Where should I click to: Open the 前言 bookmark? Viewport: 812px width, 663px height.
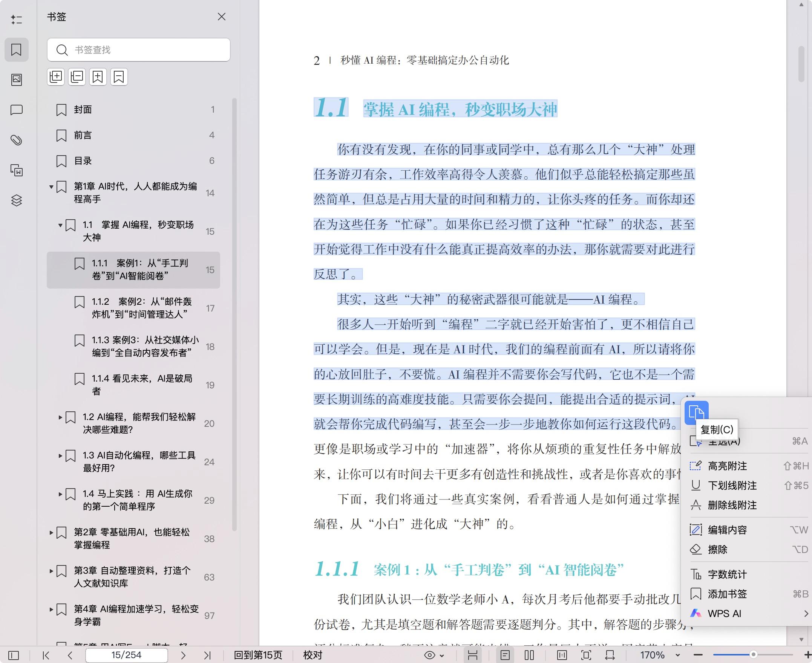[133, 135]
